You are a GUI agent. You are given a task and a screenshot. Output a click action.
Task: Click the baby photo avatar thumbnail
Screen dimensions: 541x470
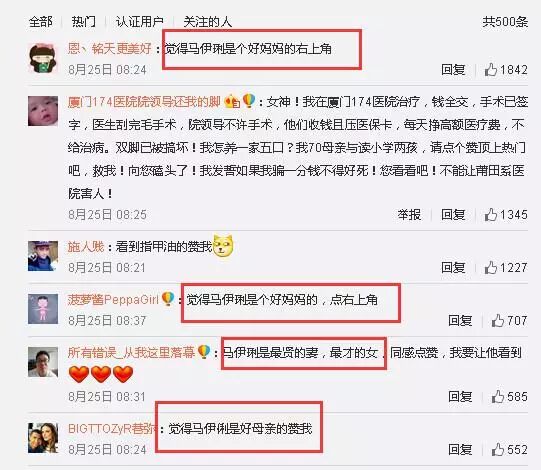pos(43,111)
